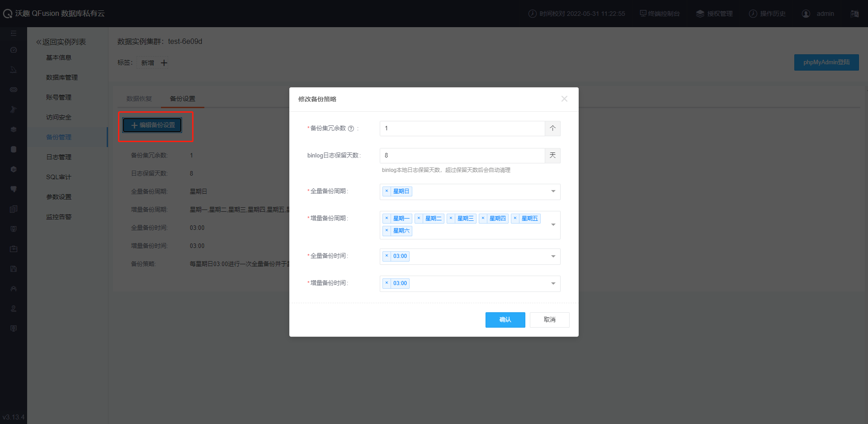The width and height of the screenshot is (868, 424).
Task: Click the 取消 button in the dialog
Action: [x=550, y=320]
